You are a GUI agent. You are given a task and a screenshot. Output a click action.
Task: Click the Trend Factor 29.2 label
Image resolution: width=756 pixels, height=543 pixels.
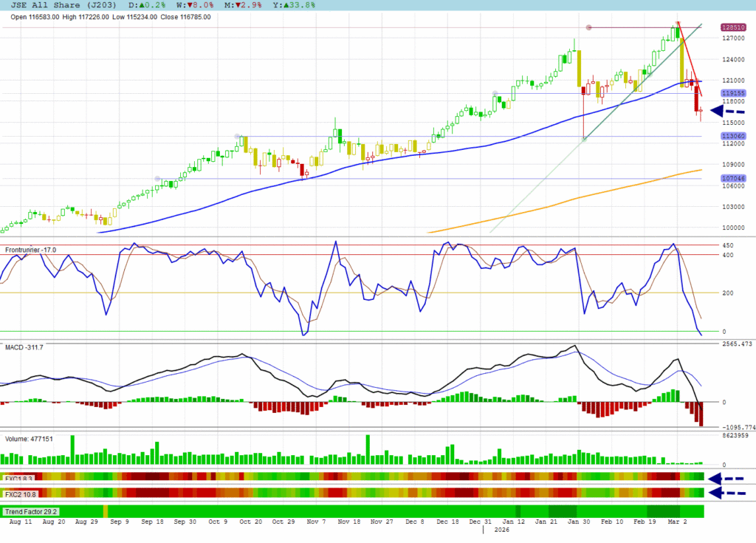31,511
